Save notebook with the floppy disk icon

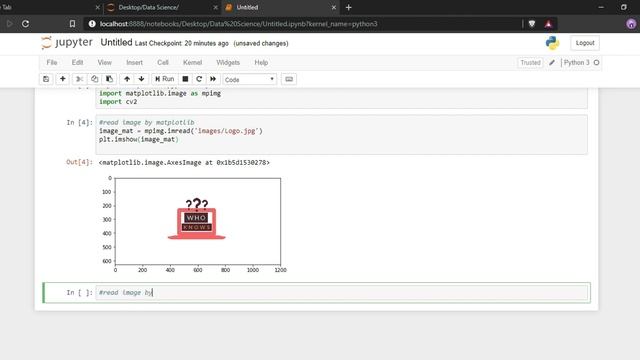46,79
